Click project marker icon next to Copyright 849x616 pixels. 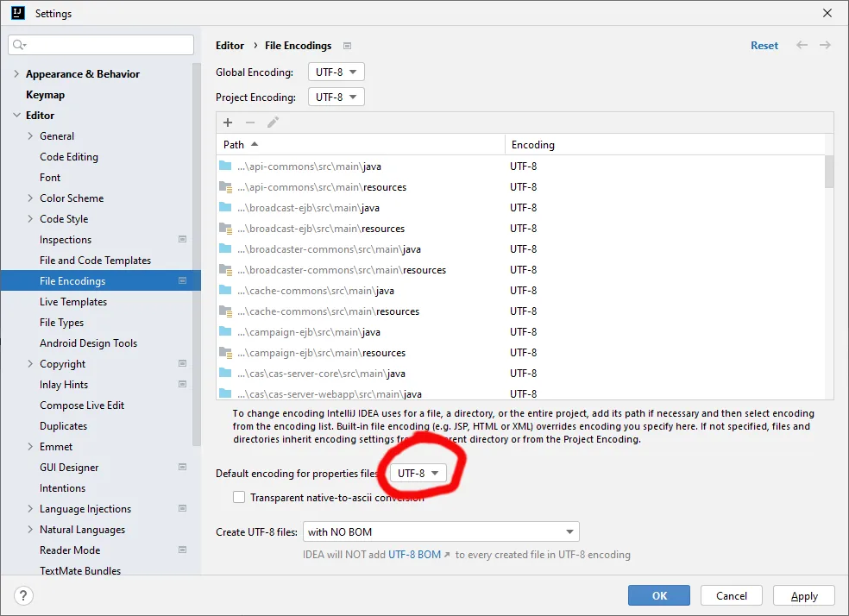tap(182, 363)
